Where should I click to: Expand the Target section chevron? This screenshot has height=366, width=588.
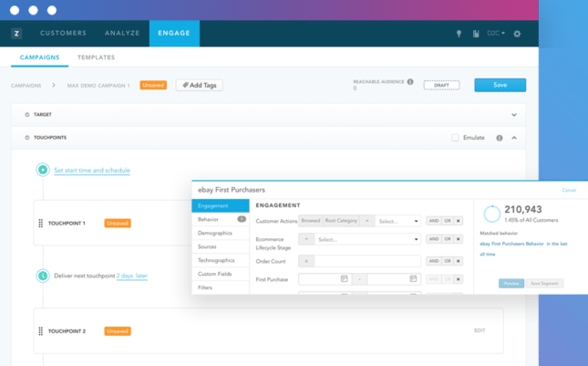pos(513,115)
